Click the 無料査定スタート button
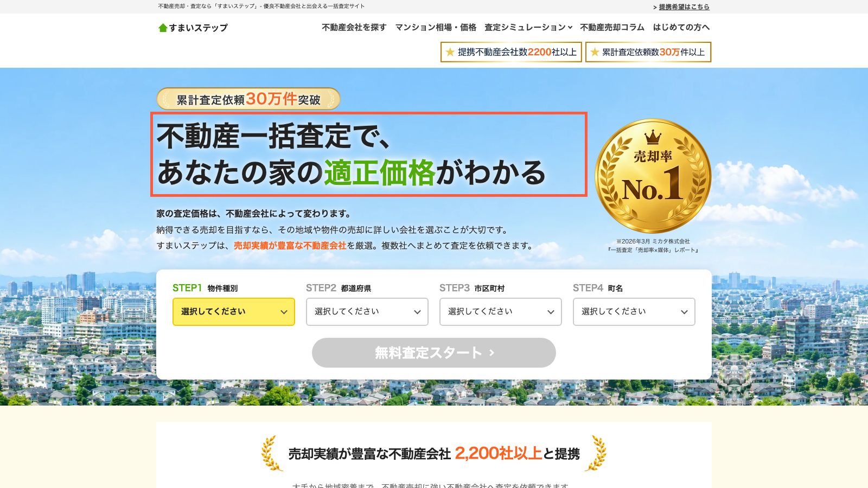Image resolution: width=868 pixels, height=488 pixels. pos(434,353)
